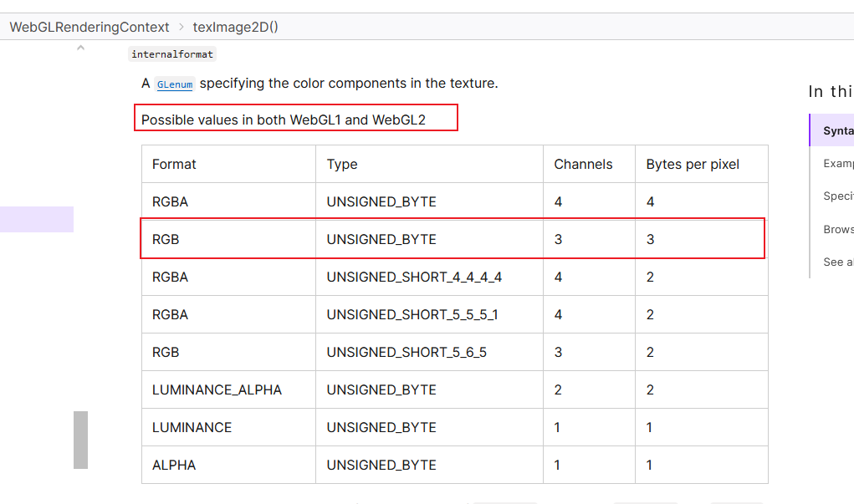Click the breadcrumb separator chevron
This screenshot has width=854, height=504.
(x=181, y=27)
